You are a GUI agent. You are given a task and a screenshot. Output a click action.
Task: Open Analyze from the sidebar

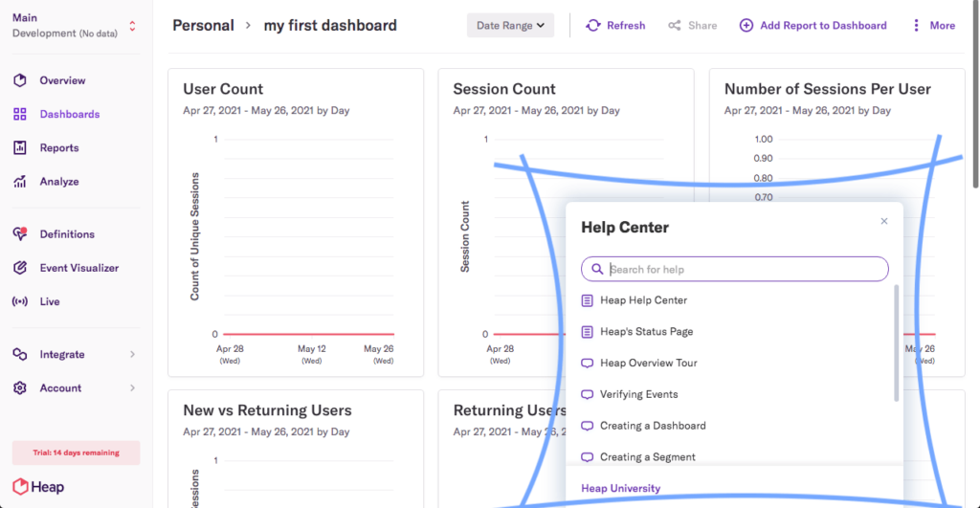[59, 182]
